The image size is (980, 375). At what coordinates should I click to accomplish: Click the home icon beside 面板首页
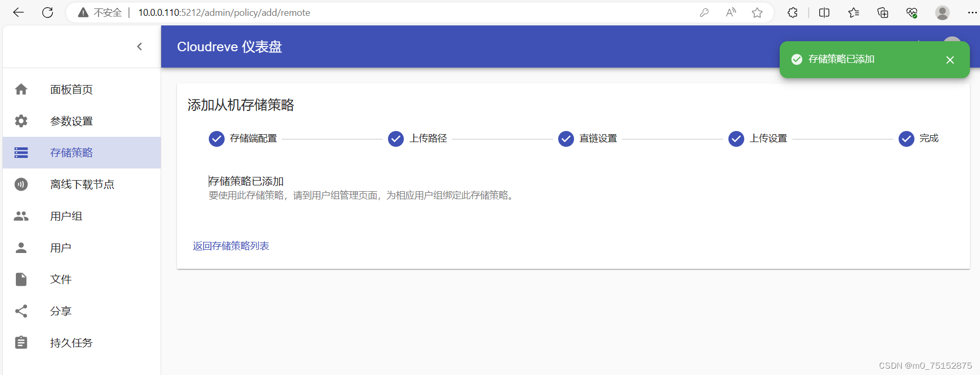[x=21, y=89]
